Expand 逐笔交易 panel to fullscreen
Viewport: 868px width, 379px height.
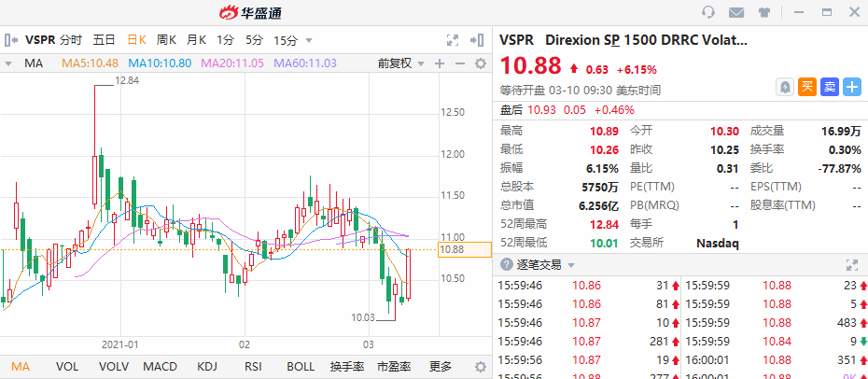852,264
